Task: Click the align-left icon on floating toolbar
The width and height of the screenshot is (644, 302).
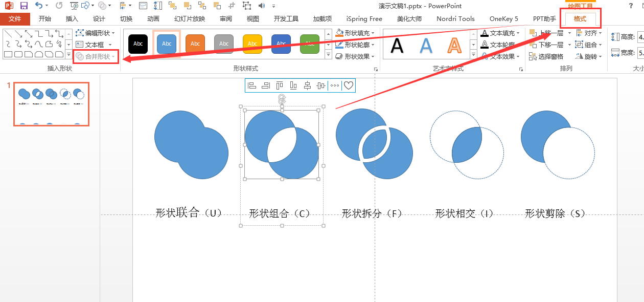Action: coord(251,85)
